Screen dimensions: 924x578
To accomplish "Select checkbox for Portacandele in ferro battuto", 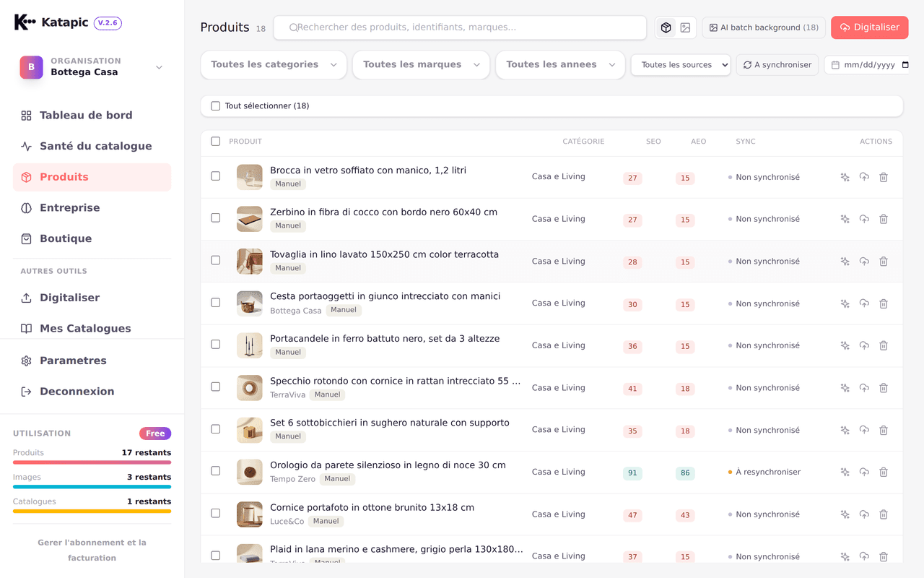I will (215, 345).
